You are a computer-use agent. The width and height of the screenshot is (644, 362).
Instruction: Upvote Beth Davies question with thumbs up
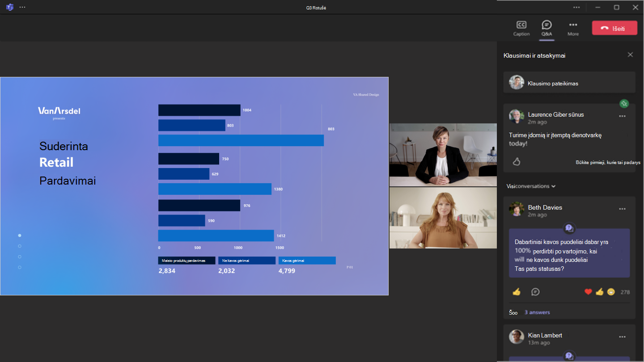pos(517,292)
